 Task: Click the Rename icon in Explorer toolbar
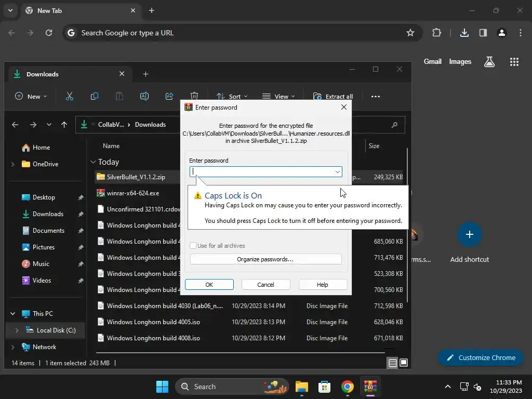144,96
